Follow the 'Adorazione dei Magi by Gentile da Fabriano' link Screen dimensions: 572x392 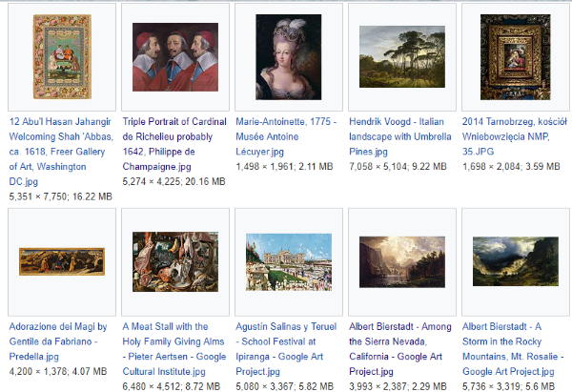[58, 341]
